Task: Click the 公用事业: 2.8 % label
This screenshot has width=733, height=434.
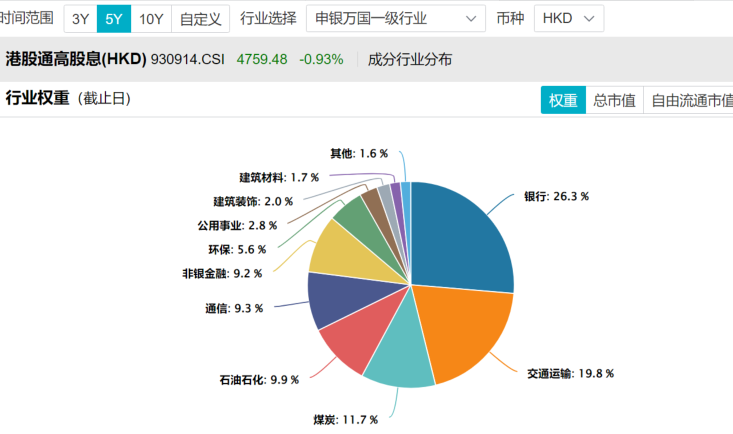Action: point(237,226)
